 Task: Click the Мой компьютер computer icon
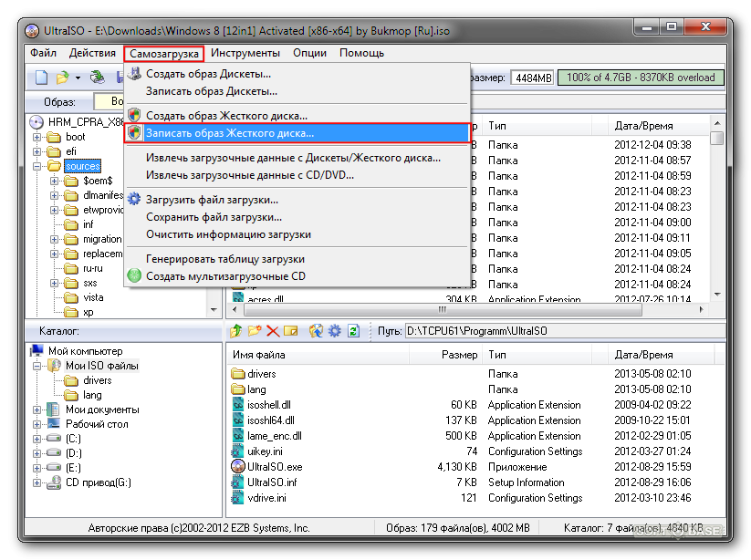[37, 351]
